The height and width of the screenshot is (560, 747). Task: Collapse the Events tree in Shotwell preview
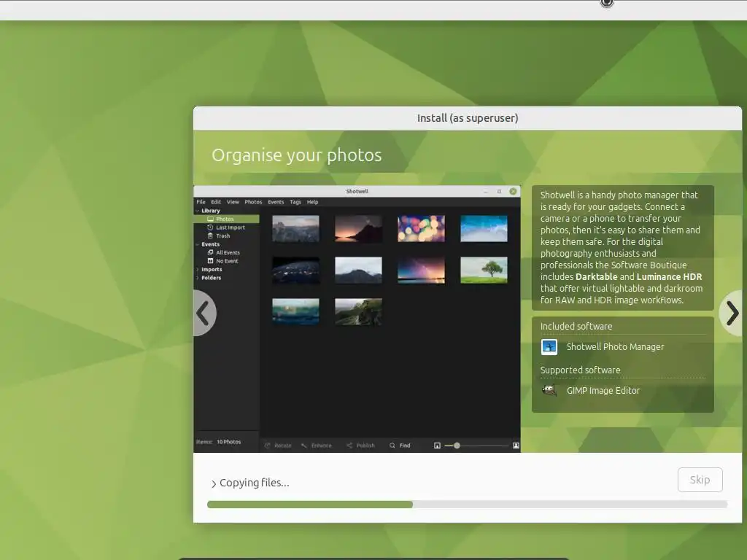[197, 244]
